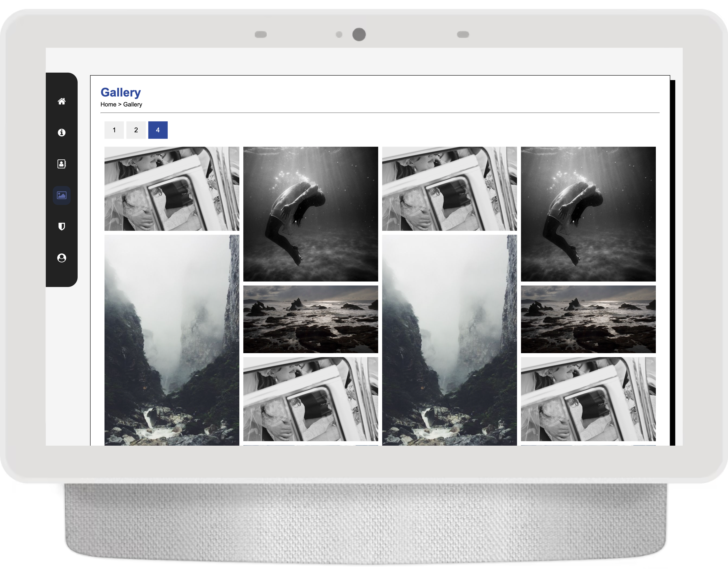Viewport: 728px width, 569px height.
Task: Open wedding car photo below seashore, second column
Action: point(310,399)
